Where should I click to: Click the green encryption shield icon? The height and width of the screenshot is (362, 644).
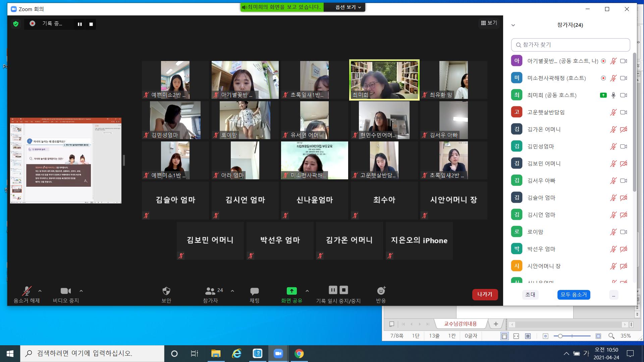pyautogui.click(x=16, y=24)
